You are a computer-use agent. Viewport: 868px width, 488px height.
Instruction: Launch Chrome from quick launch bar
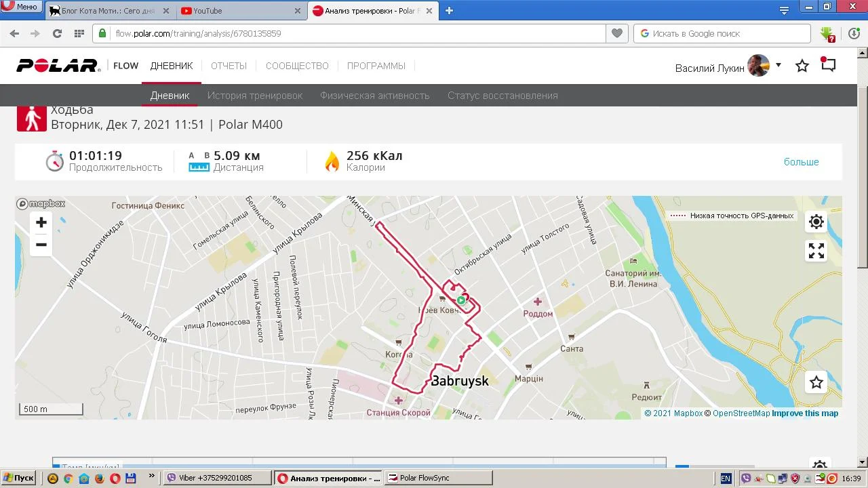tap(68, 479)
